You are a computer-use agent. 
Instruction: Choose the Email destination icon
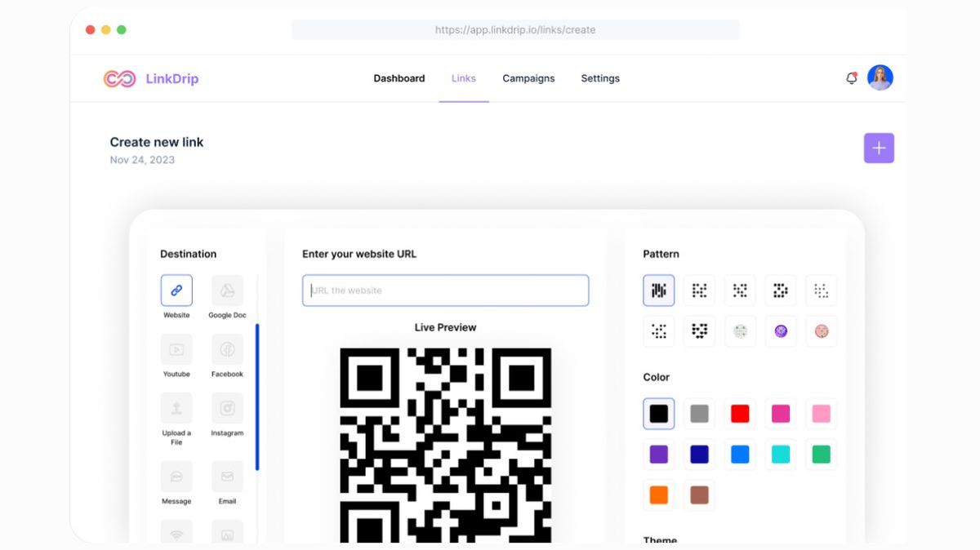[227, 477]
